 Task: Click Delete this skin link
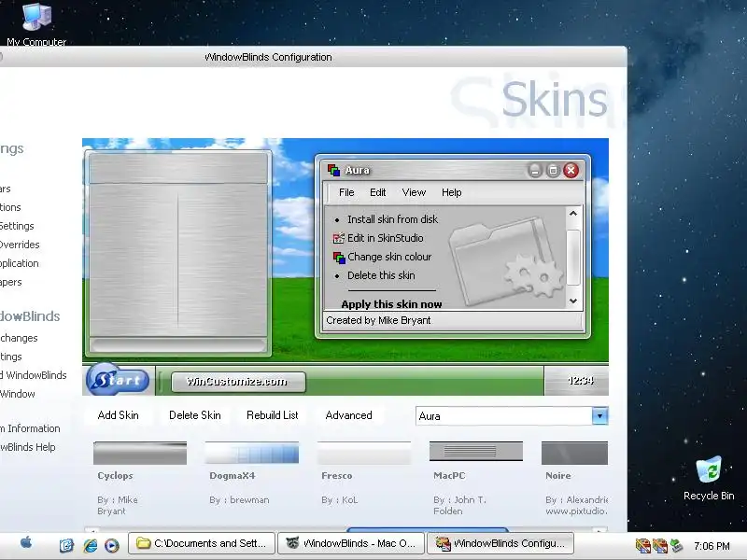pos(381,275)
